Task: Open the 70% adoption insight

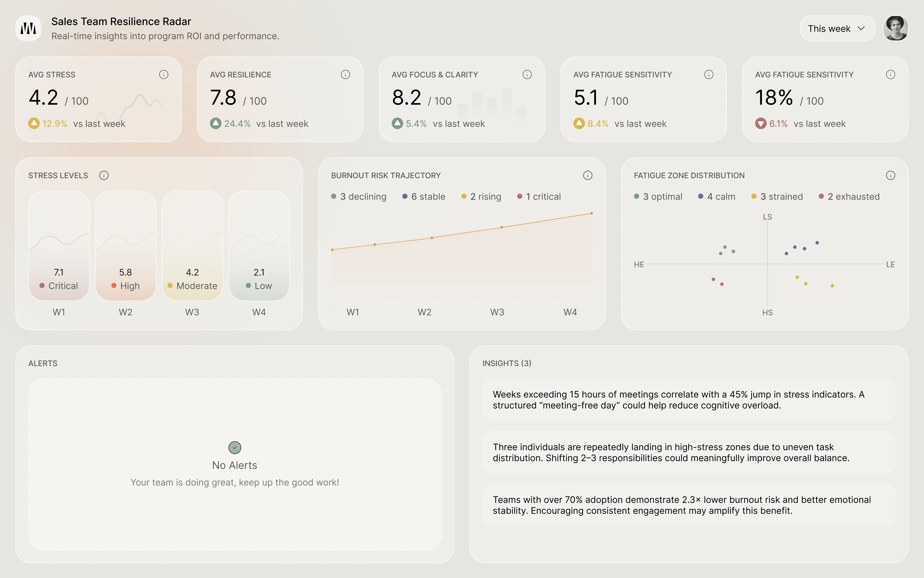Action: coord(689,505)
